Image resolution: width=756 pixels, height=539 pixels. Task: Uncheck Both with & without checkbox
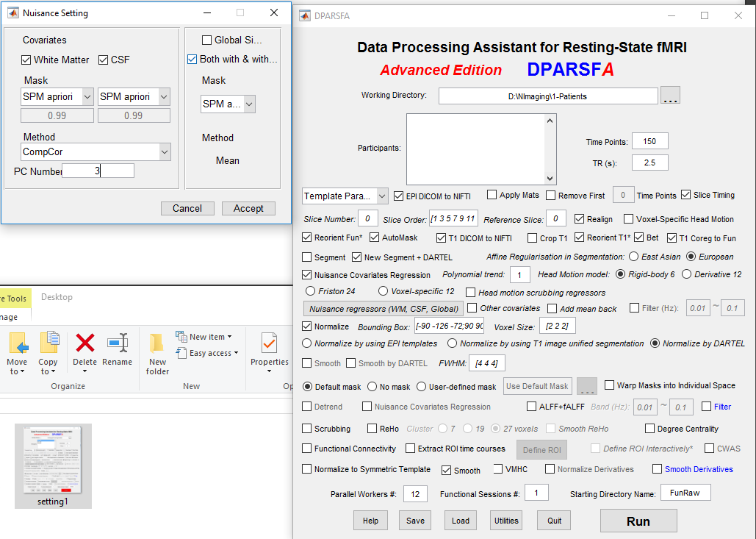(192, 59)
